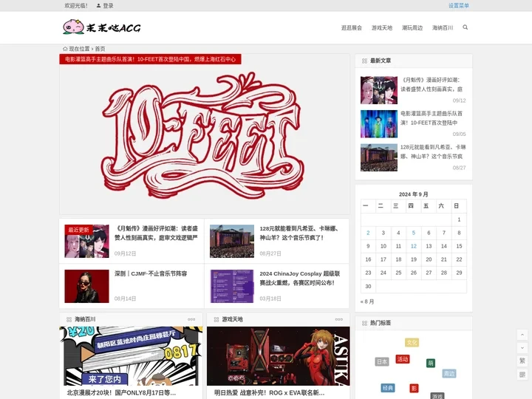532x399 pixels.
Task: Click the 设置菜单 link
Action: tap(459, 5)
